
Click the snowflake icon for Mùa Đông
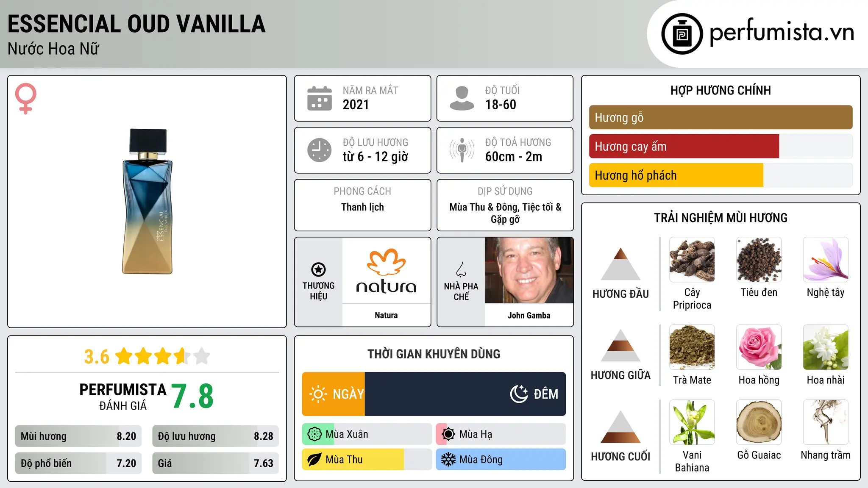448,460
